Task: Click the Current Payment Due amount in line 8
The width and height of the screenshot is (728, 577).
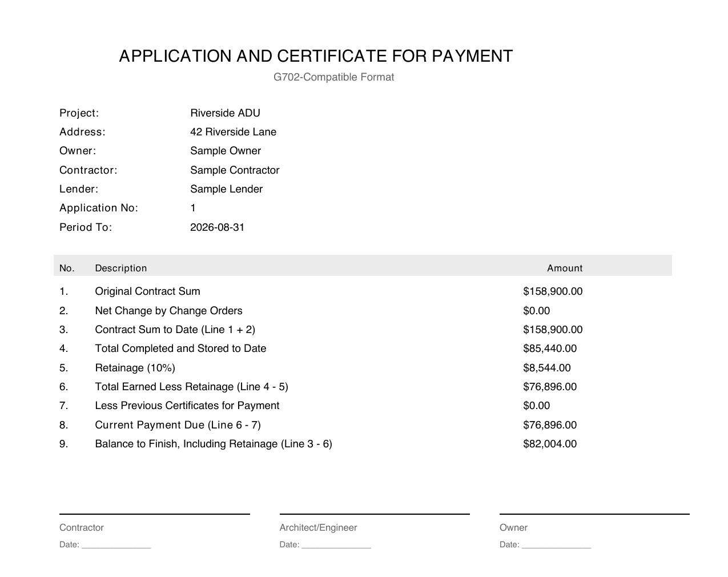Action: tap(550, 425)
